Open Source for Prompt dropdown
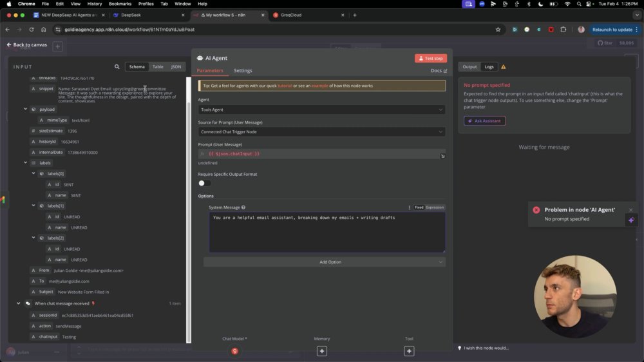The height and width of the screenshot is (362, 644). [x=321, y=132]
